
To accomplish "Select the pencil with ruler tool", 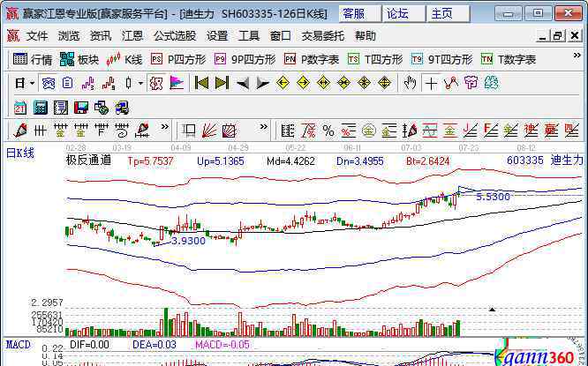I will pyautogui.click(x=142, y=131).
